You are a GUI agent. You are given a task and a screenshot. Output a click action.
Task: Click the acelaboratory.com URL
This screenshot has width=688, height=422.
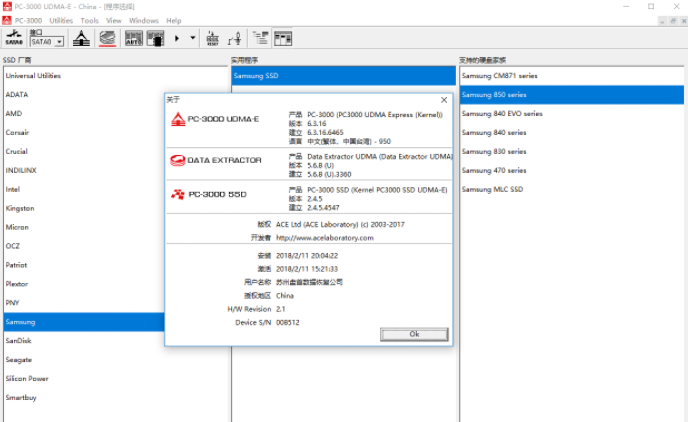click(x=325, y=238)
